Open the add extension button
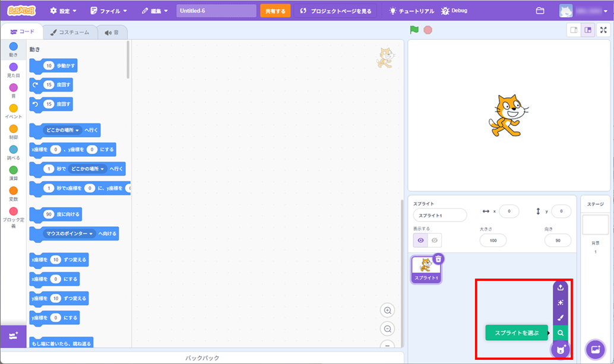This screenshot has height=364, width=614. click(13, 335)
